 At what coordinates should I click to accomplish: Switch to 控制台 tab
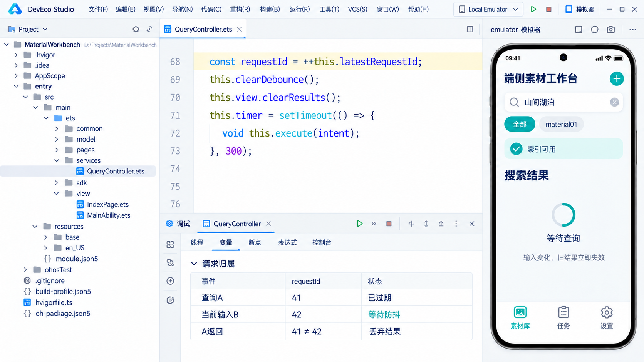tap(322, 242)
